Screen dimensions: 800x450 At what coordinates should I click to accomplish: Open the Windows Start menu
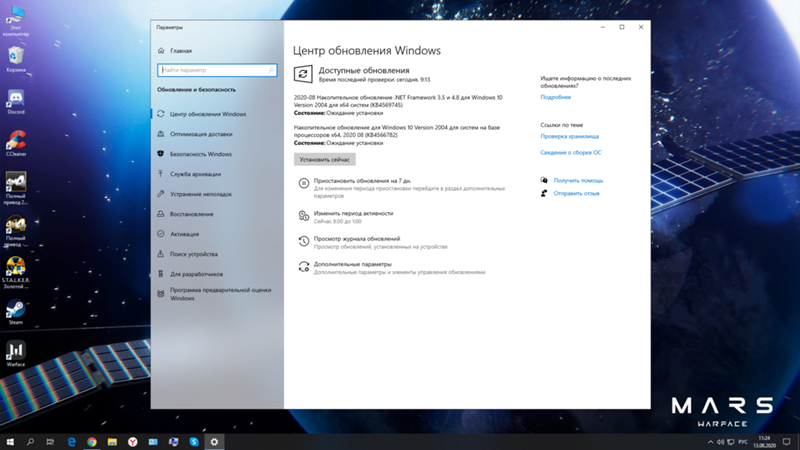10,442
